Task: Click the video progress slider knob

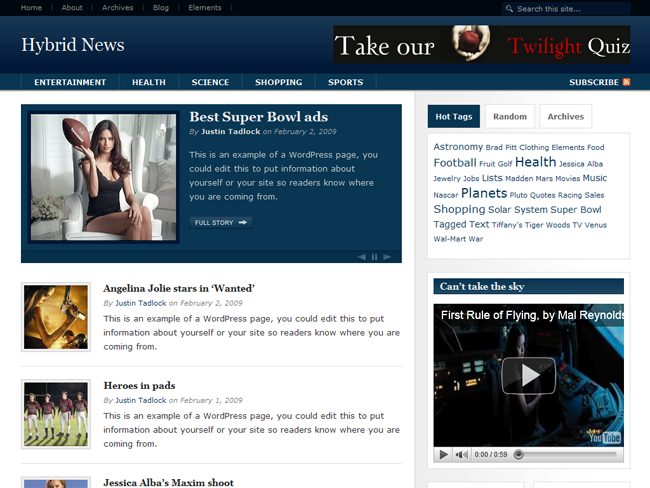Action: click(x=518, y=454)
